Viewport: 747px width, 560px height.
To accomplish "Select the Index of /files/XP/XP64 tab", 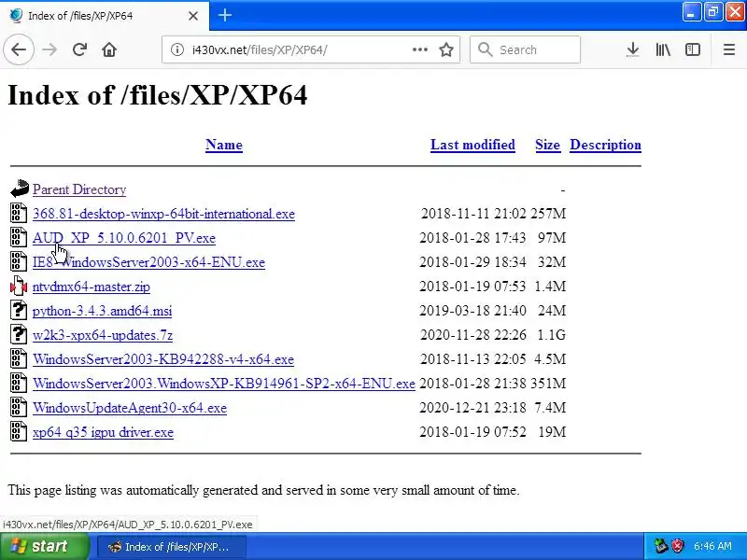I will pyautogui.click(x=105, y=16).
